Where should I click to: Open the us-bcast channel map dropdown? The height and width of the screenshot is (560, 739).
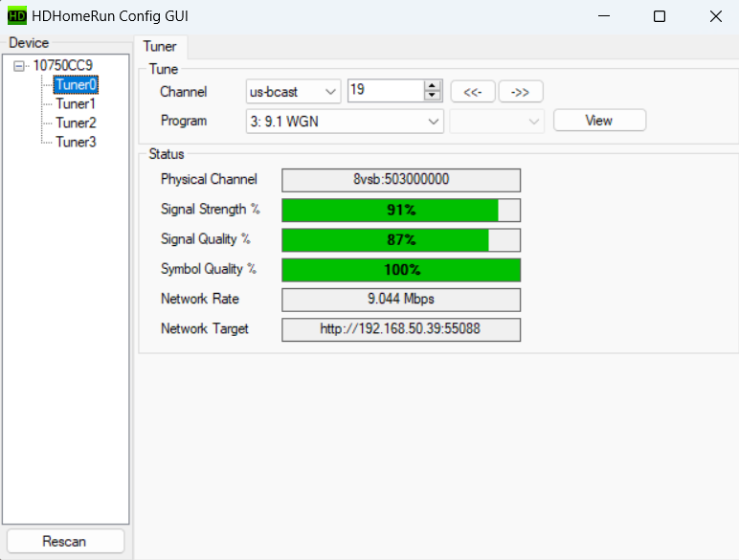click(x=293, y=91)
